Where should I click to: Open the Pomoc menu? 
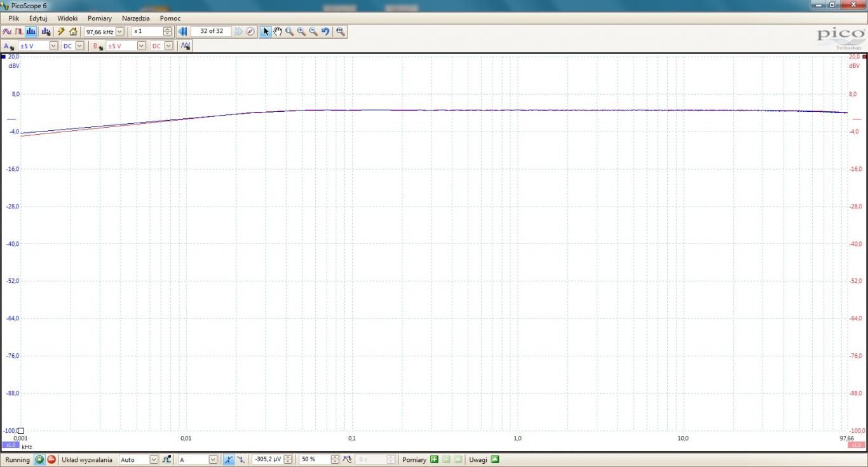coord(170,18)
